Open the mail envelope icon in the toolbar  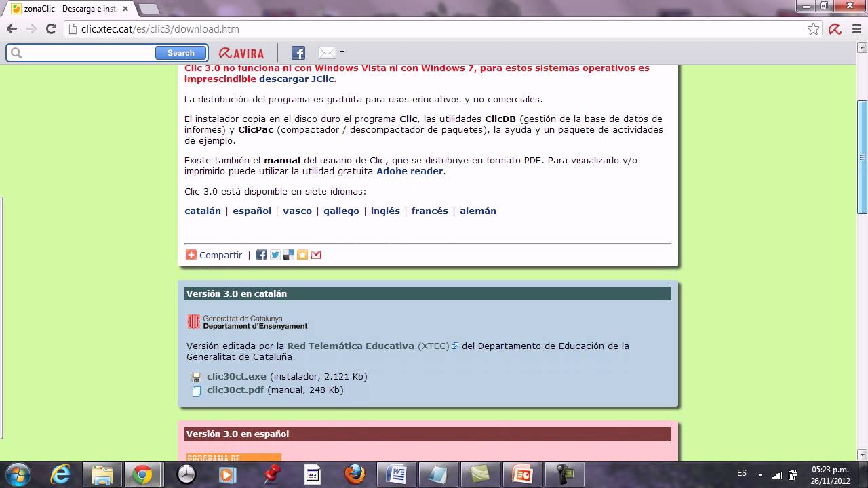pos(327,53)
